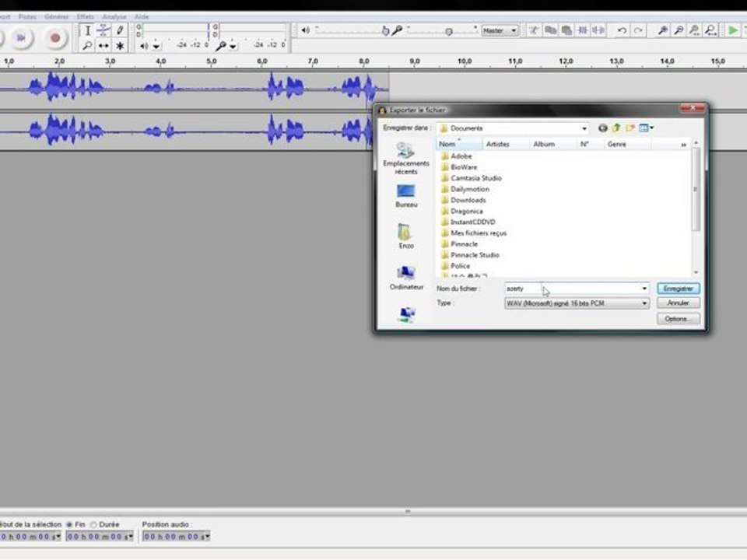
Task: Click the microphone input meter icon
Action: (x=221, y=46)
